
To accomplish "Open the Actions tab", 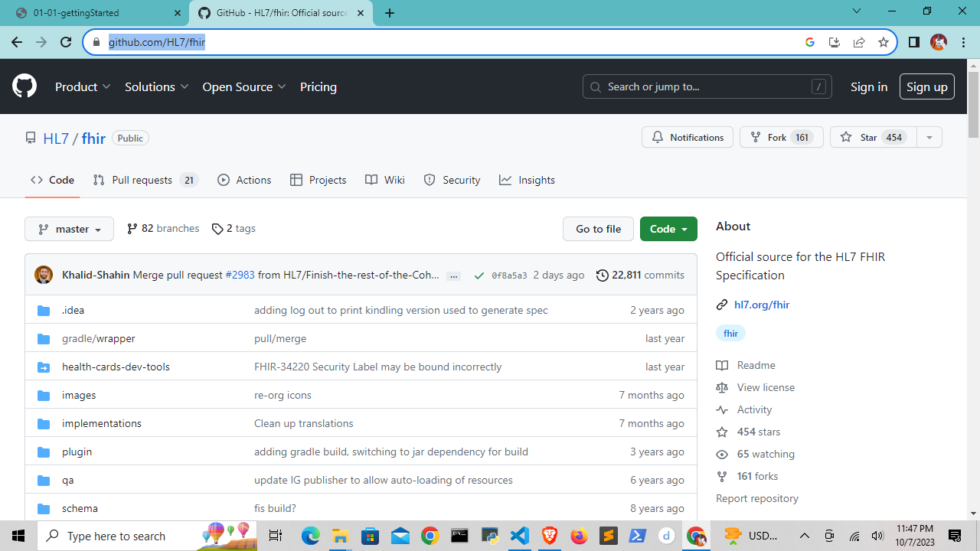I will [244, 180].
